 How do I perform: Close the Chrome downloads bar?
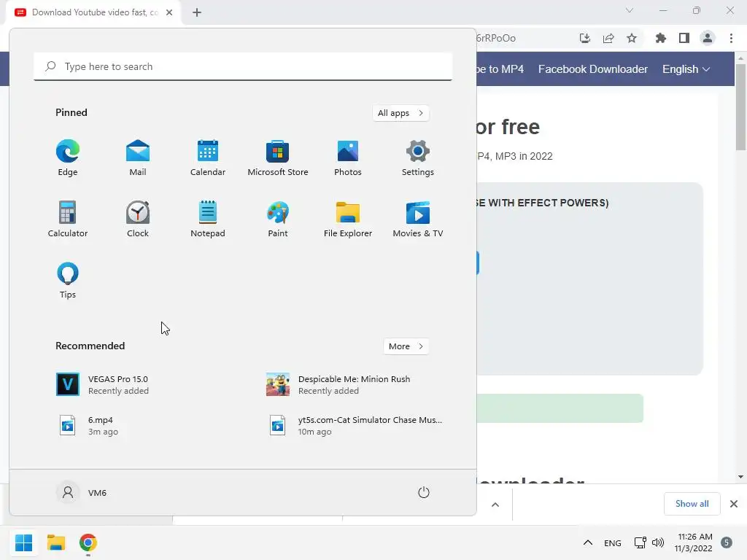tap(734, 504)
